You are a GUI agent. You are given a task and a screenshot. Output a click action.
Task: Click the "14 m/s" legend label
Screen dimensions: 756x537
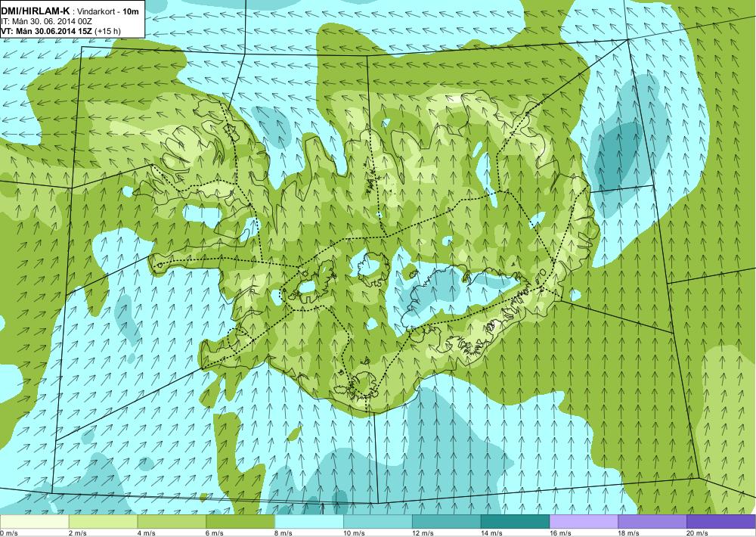tap(492, 533)
